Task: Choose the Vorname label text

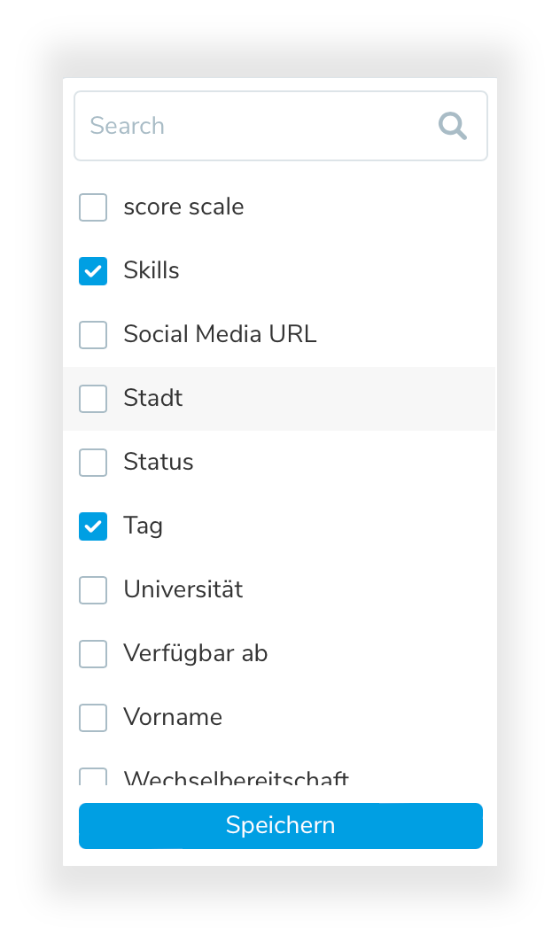Action: pos(173,717)
